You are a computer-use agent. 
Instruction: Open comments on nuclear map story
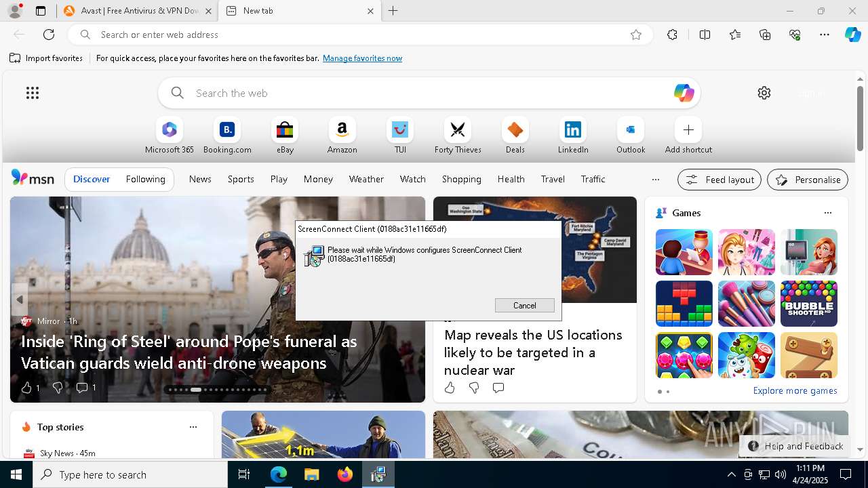[x=498, y=388]
